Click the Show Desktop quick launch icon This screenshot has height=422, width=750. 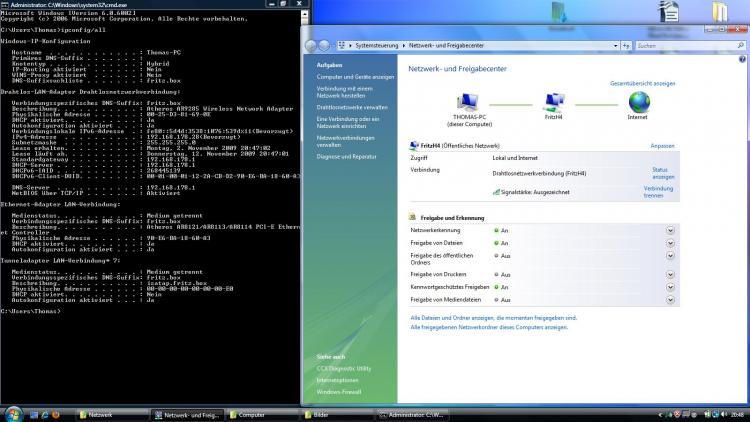click(x=34, y=415)
